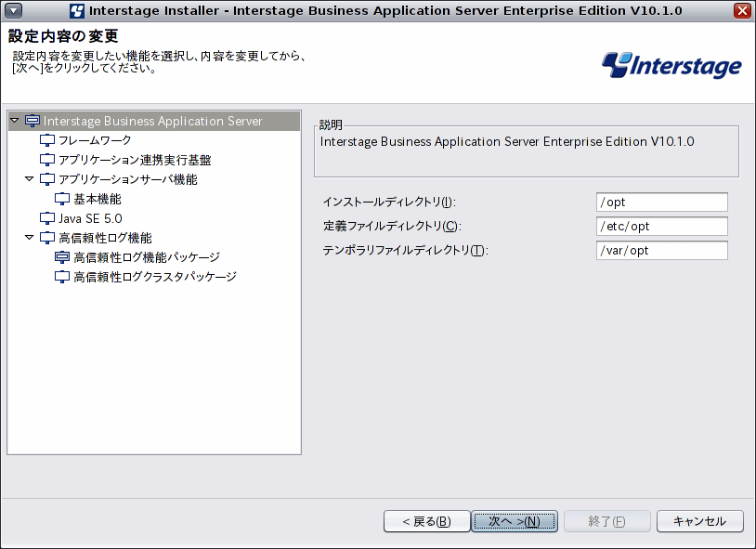
Task: Click the 次へ >(N) next button
Action: coord(515,521)
